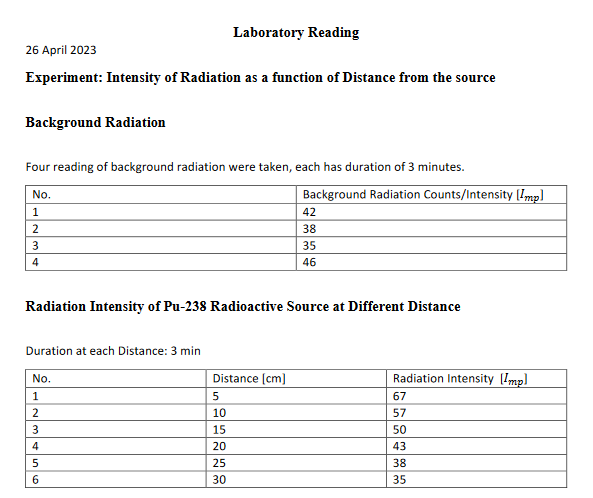Select the radiation intensity cell 67

tap(477, 396)
